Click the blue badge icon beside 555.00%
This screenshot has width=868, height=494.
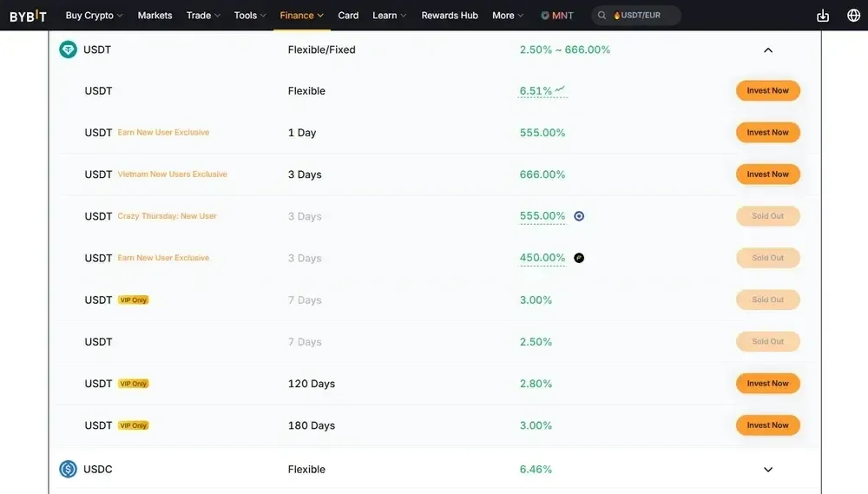pyautogui.click(x=579, y=216)
